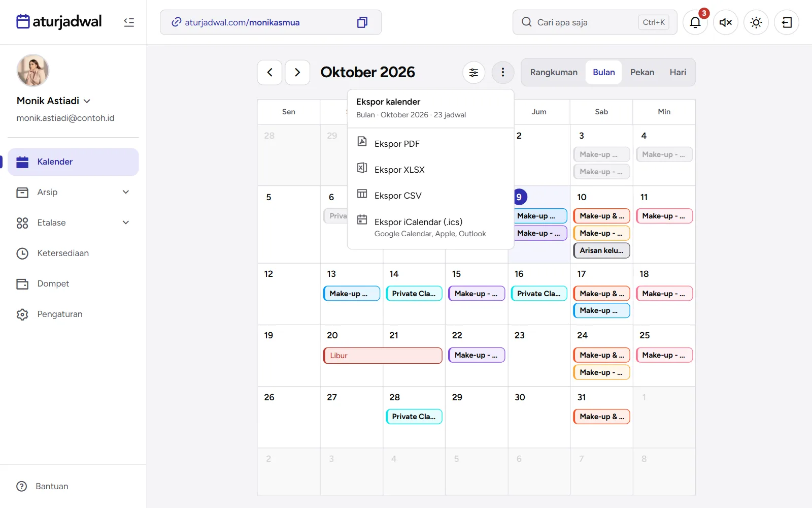Collapse the sidebar with the toggle icon
The width and height of the screenshot is (812, 508).
pyautogui.click(x=129, y=22)
